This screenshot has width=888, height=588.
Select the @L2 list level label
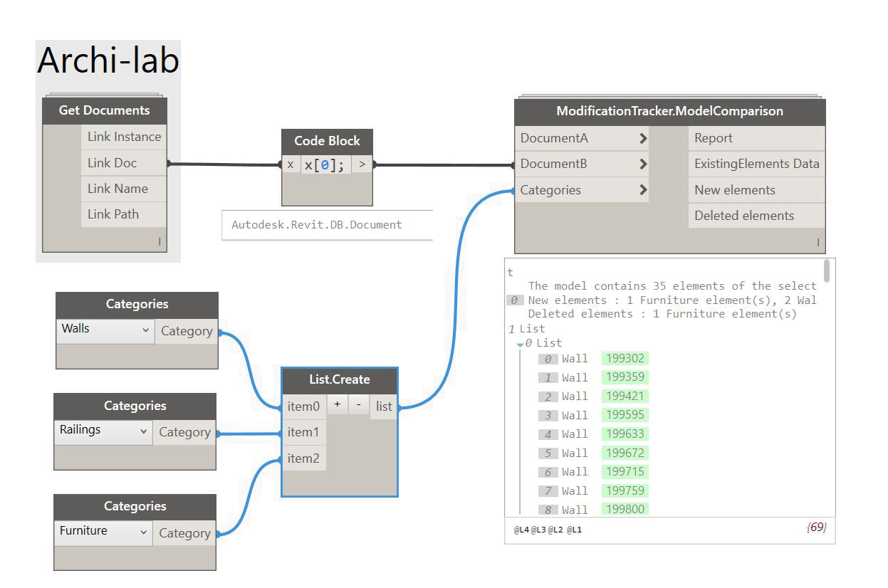point(555,530)
